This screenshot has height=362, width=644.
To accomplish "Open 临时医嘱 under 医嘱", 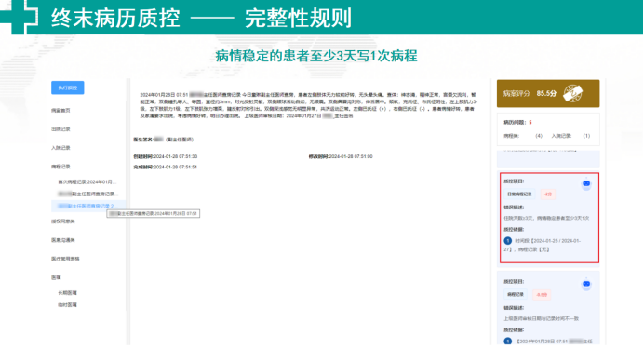I will tap(67, 305).
